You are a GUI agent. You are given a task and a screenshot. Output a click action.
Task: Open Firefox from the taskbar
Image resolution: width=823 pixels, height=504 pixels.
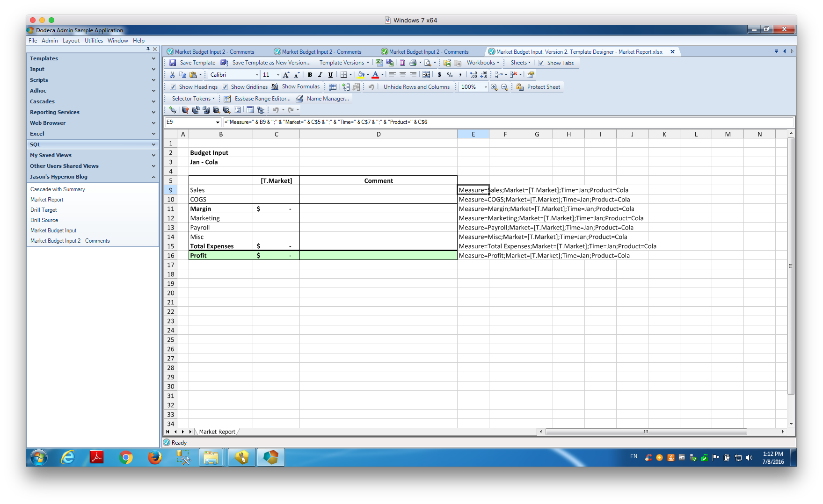[154, 457]
